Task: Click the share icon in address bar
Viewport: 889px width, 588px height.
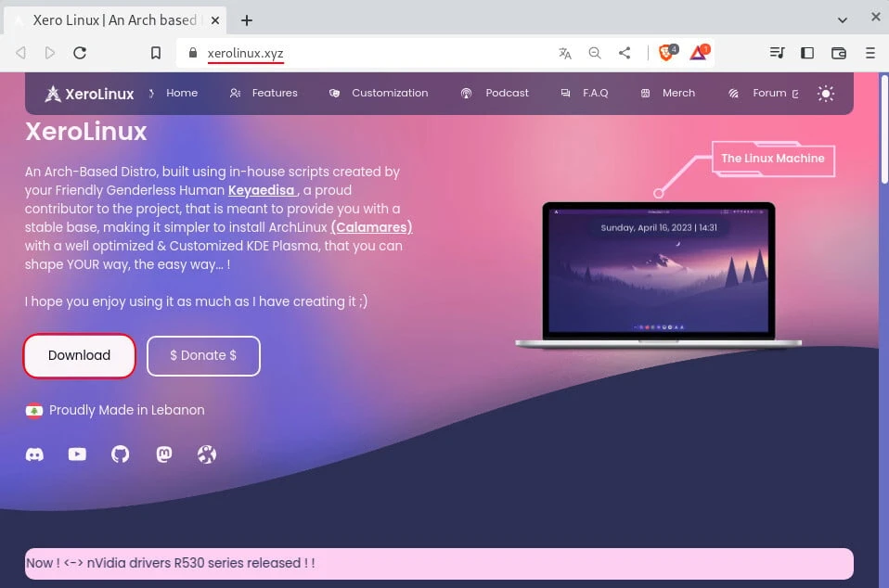Action: (x=625, y=54)
